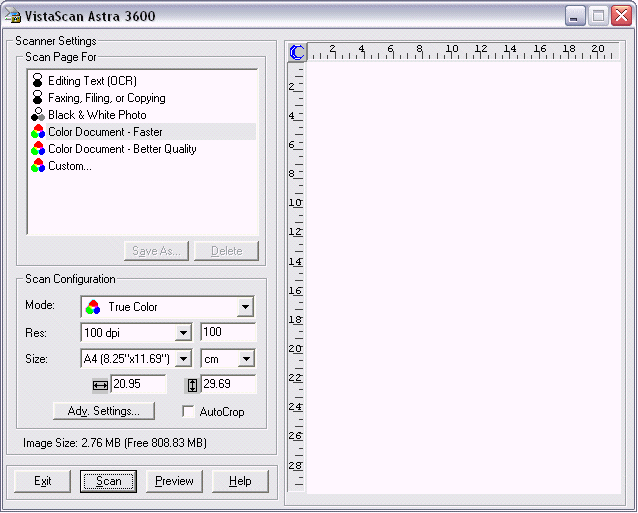The width and height of the screenshot is (638, 513).
Task: Click the vertical height arrow icon
Action: coord(192,385)
